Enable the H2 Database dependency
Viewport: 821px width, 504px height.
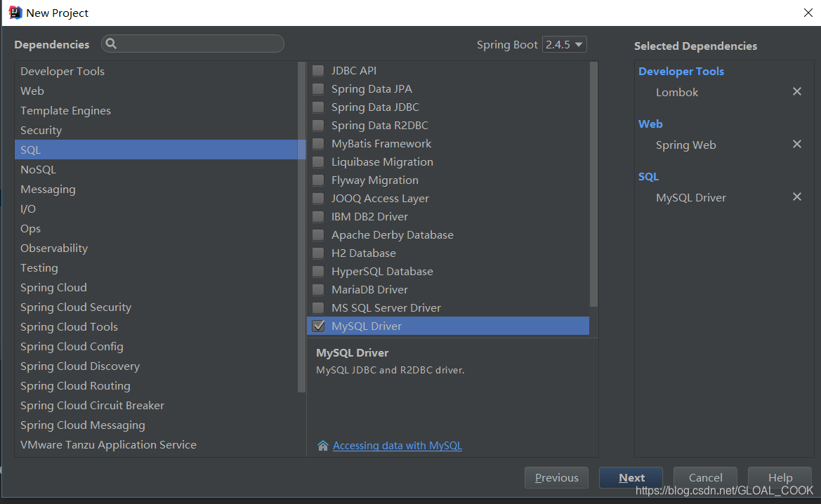[318, 253]
